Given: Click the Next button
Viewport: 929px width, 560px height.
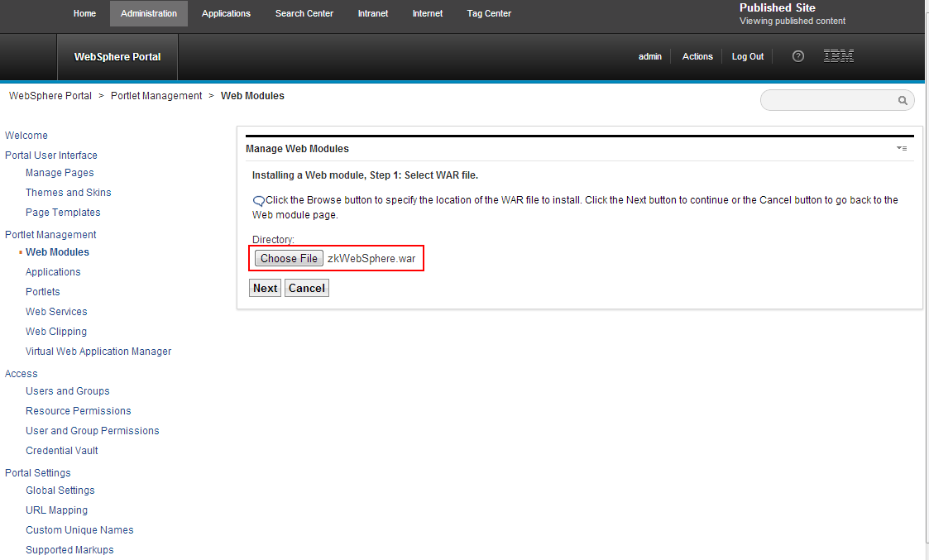Looking at the screenshot, I should coord(265,289).
